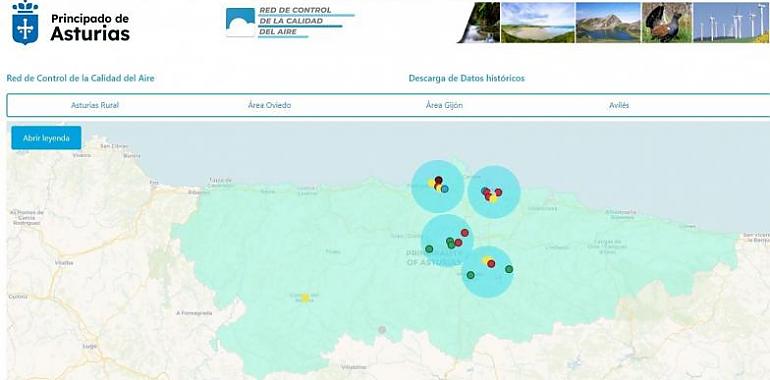Open the beach estuary header photo
770x380 pixels.
pos(538,23)
